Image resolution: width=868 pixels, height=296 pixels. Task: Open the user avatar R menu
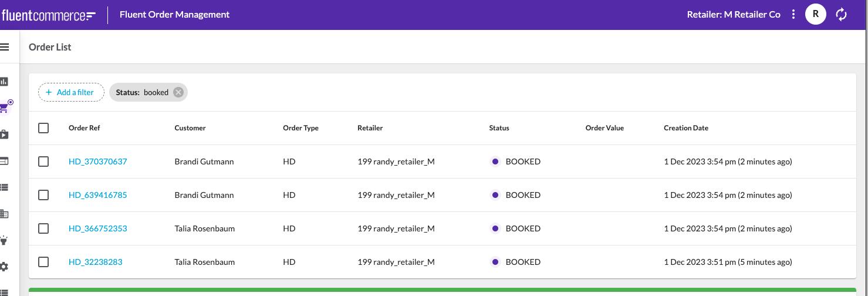[x=815, y=15]
